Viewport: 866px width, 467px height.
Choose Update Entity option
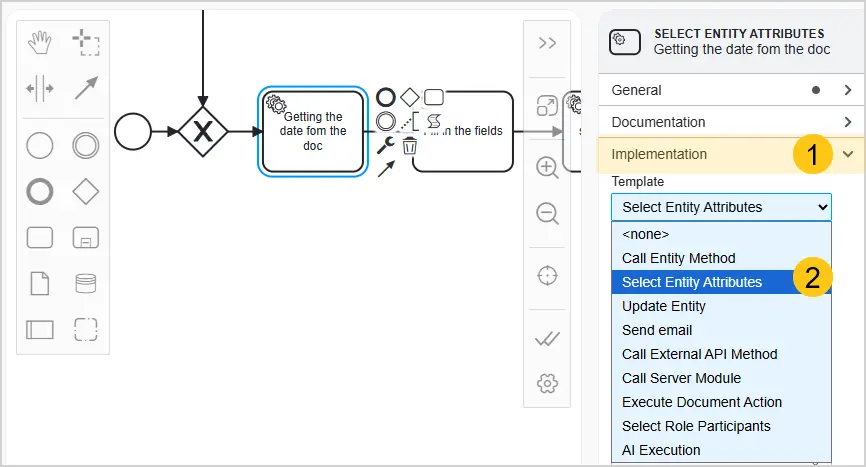721,306
